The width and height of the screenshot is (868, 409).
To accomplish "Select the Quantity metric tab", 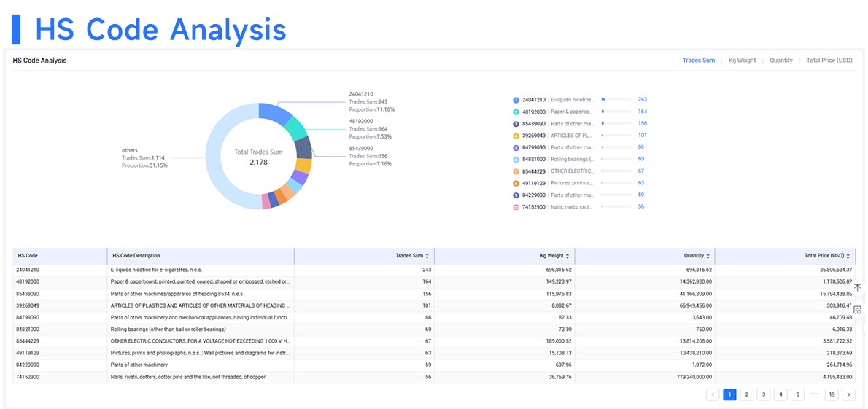I will [780, 61].
